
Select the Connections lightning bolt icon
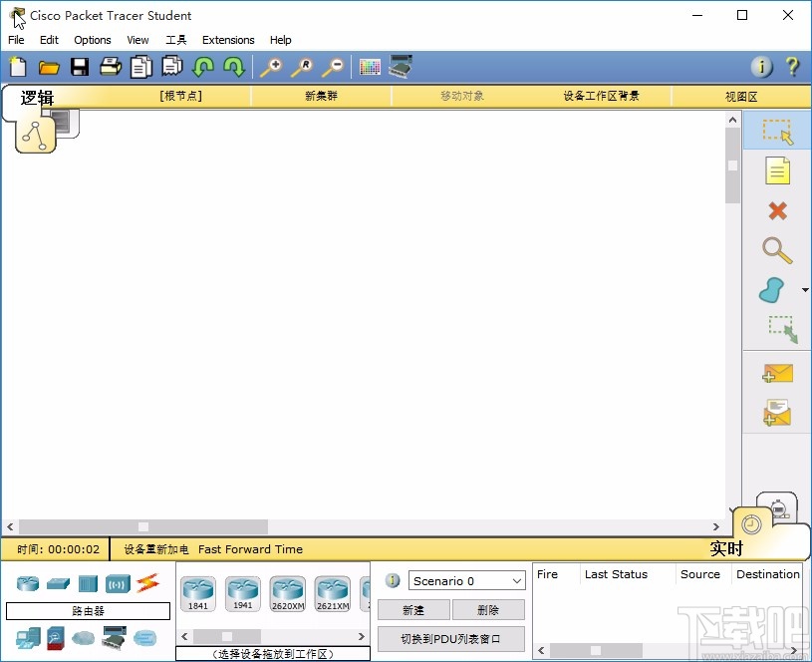tap(147, 583)
